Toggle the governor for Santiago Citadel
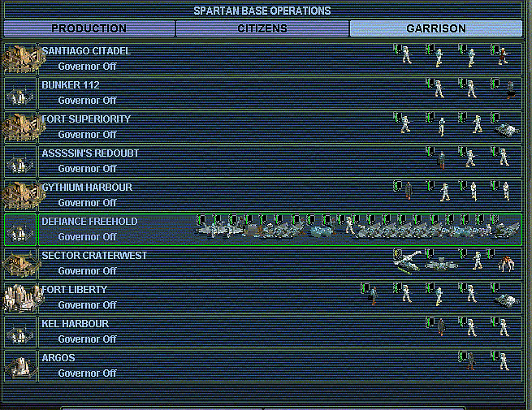 point(87,66)
